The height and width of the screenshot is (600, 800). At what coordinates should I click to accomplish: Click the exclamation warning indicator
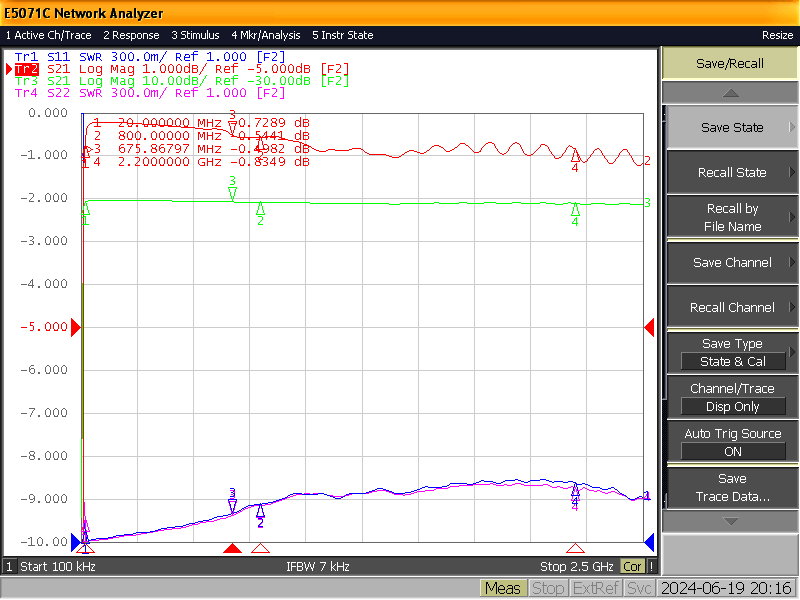(652, 567)
